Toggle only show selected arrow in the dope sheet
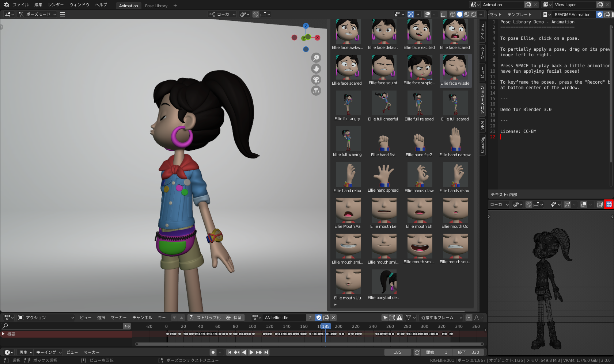Viewport: 614px width, 364px height. click(385, 318)
